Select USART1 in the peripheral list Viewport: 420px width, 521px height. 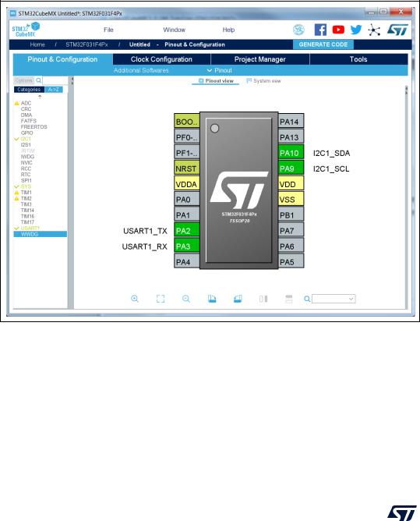tap(30, 229)
